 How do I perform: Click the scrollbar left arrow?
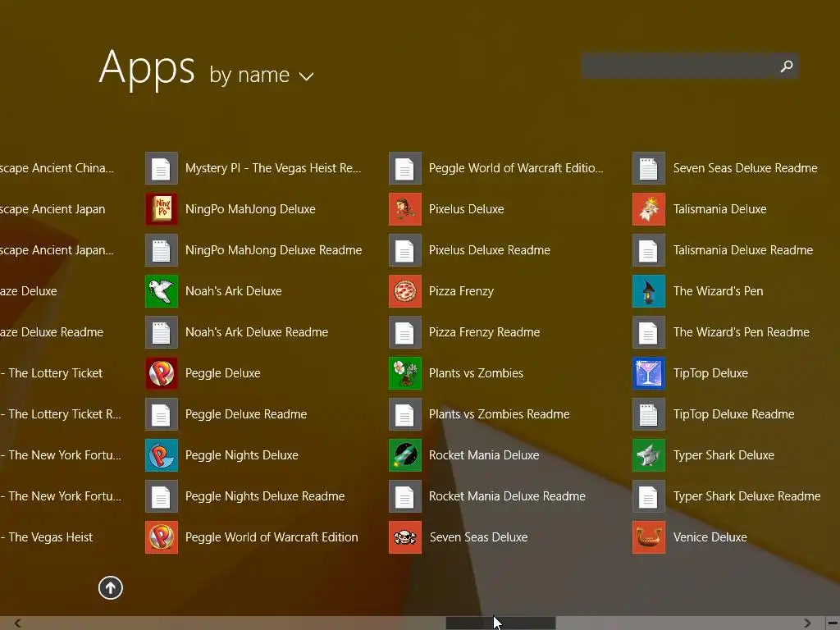[x=18, y=623]
